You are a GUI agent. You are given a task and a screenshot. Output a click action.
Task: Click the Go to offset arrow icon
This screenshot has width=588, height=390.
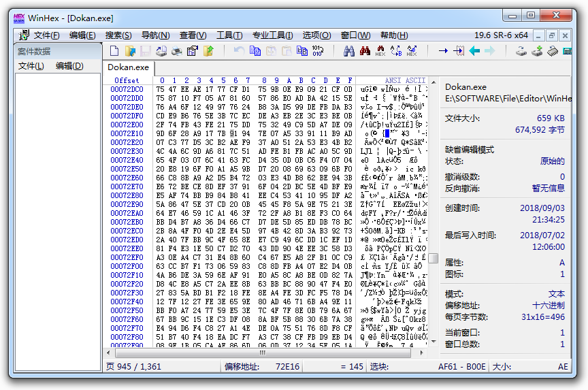pyautogui.click(x=443, y=50)
